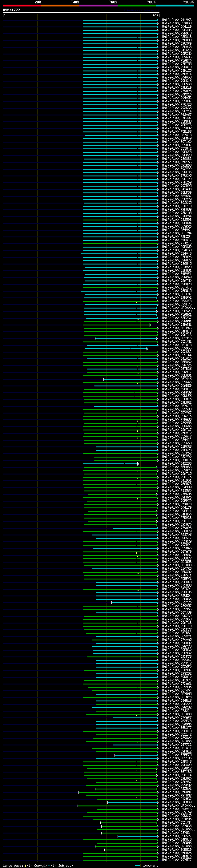Click label UniRef100_A2ZR01
This screenshot has height=868, width=197.
[x=176, y=789]
